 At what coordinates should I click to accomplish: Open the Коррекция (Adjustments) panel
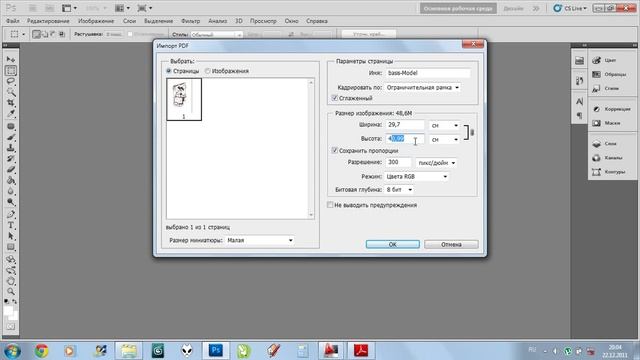click(611, 109)
